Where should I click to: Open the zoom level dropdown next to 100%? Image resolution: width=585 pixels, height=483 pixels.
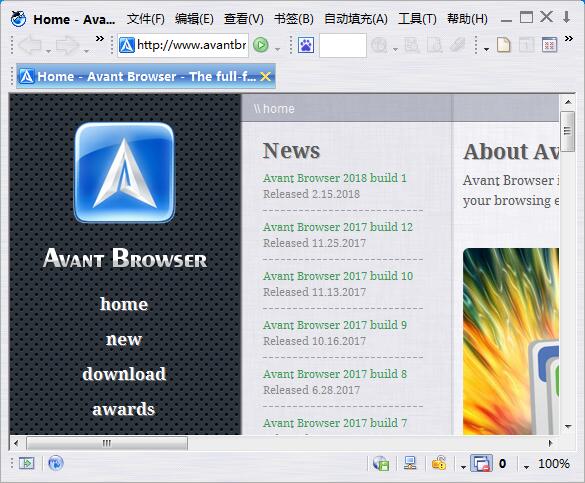(526, 467)
